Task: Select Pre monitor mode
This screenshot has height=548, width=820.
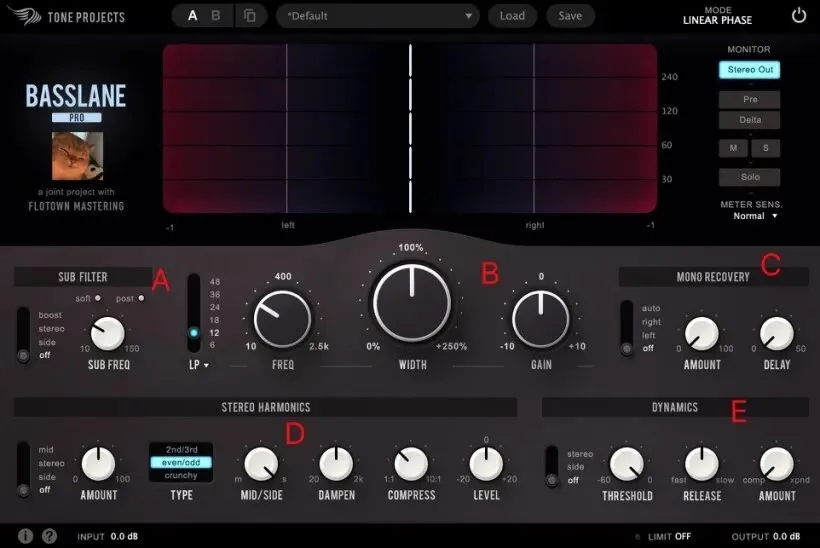Action: [x=749, y=99]
